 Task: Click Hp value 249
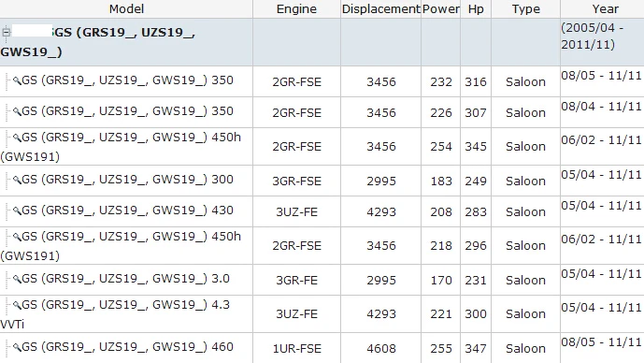pyautogui.click(x=476, y=181)
